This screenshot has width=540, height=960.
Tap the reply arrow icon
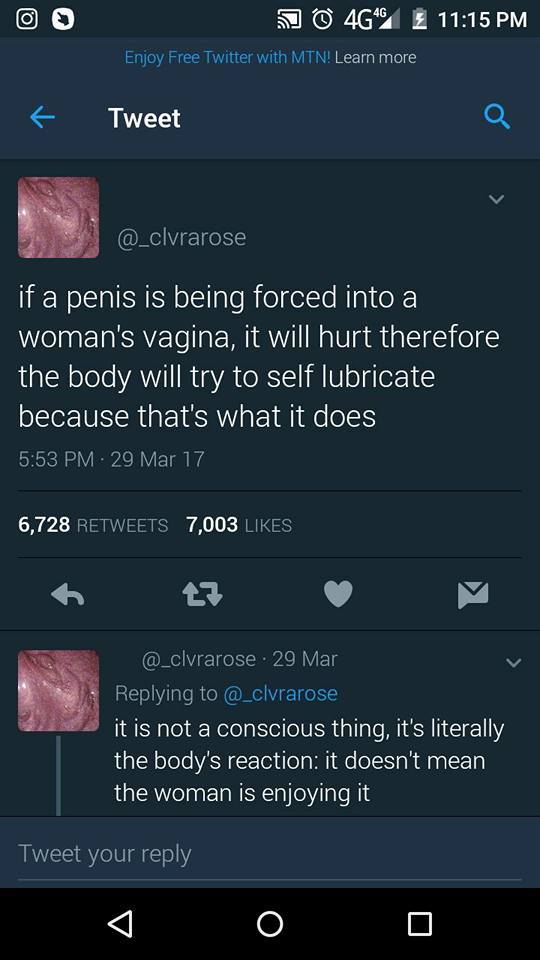tap(67, 594)
